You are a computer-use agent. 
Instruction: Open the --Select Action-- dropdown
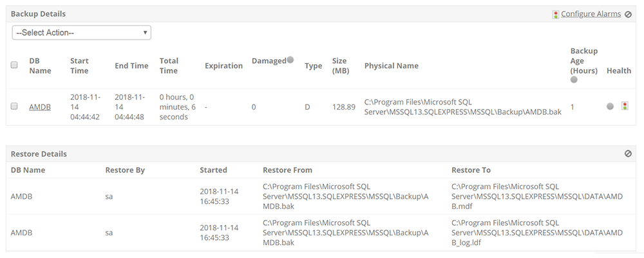point(82,32)
